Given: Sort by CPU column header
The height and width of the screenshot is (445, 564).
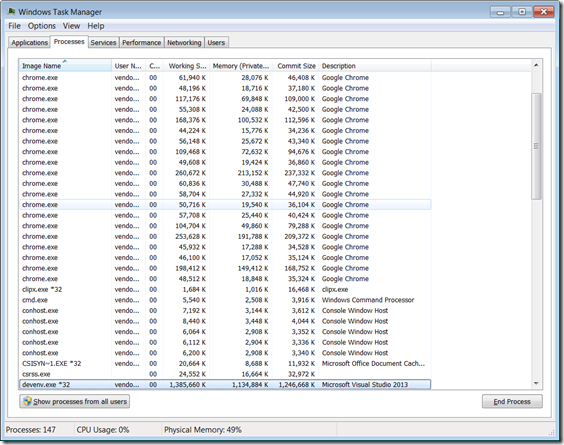Looking at the screenshot, I should [x=154, y=66].
